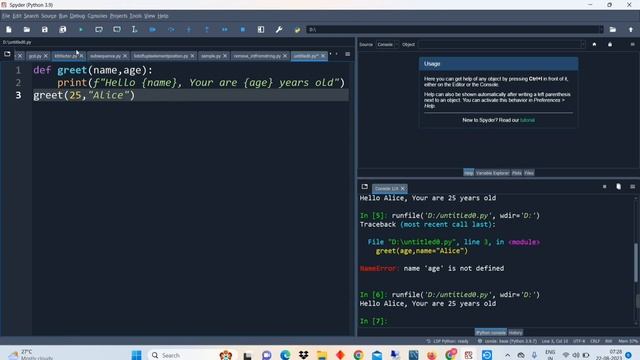Screen dimensions: 640x360
Task: Open Help Source dropdown showing Console
Action: (x=387, y=44)
